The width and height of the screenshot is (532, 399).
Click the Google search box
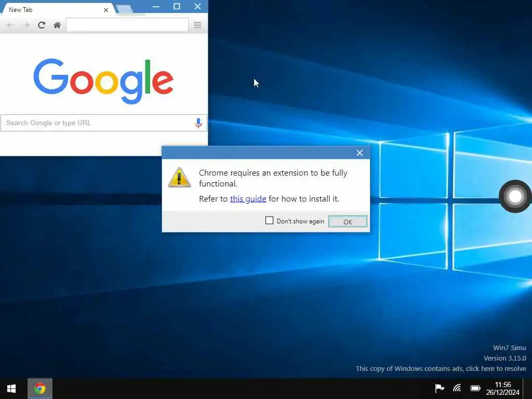point(103,123)
